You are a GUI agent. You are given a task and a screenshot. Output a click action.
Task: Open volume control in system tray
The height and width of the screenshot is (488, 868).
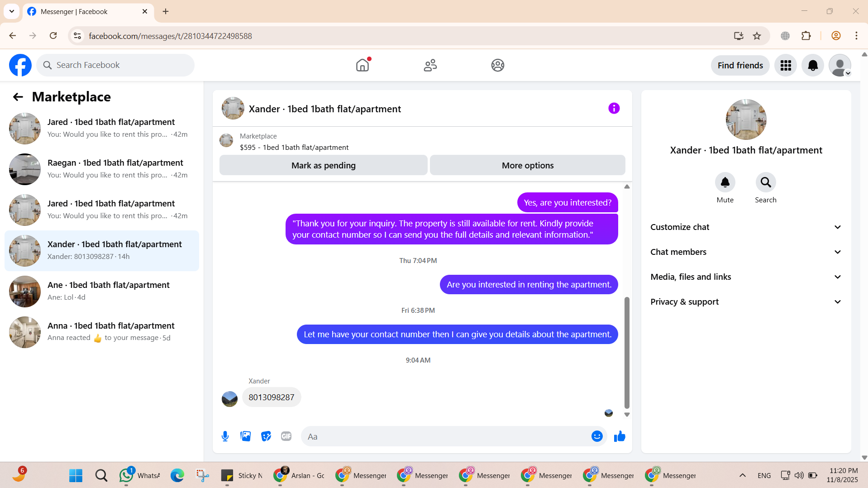pos(799,475)
